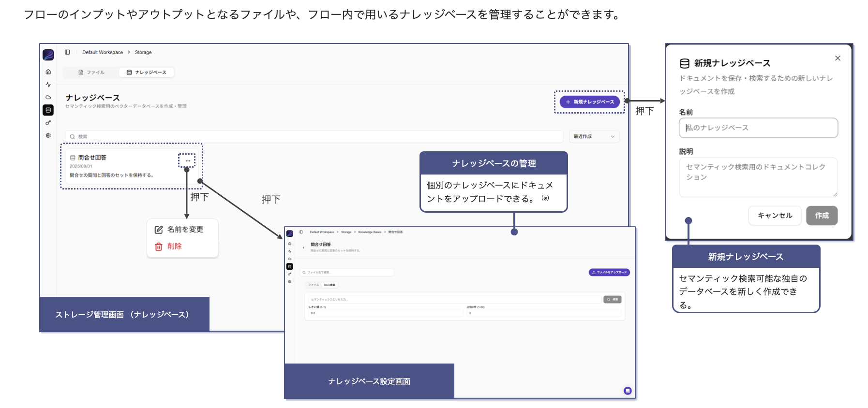Screen dimensions: 868x408
Task: Click the 新規ナレッジベース button
Action: pos(590,102)
